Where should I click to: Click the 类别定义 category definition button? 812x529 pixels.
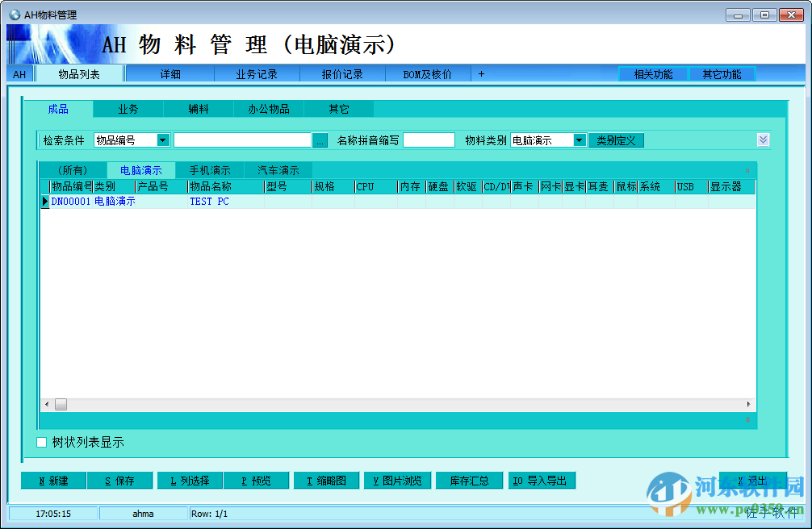(616, 140)
